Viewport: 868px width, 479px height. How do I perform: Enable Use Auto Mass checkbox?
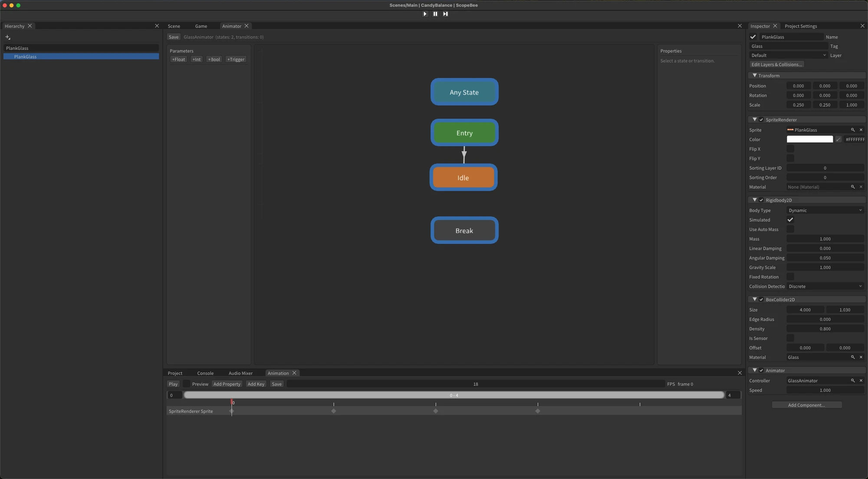click(790, 230)
